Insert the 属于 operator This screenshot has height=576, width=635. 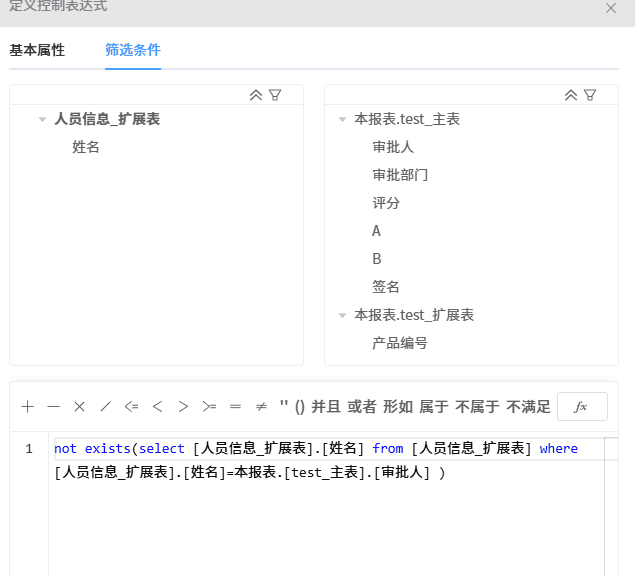click(x=434, y=406)
